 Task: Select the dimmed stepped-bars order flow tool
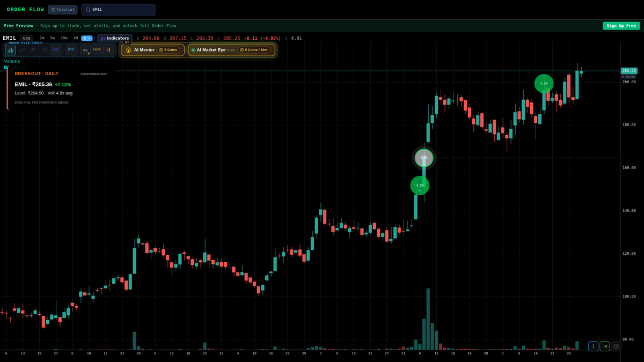pyautogui.click(x=22, y=50)
